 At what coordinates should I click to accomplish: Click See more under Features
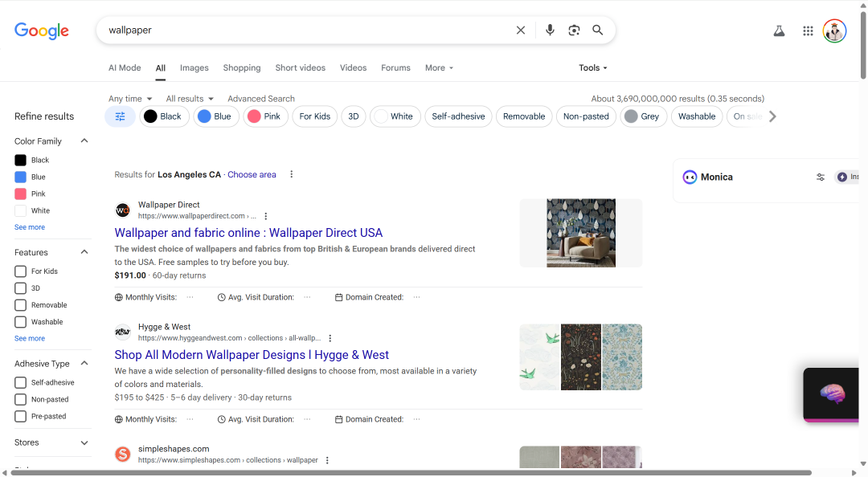pyautogui.click(x=30, y=338)
